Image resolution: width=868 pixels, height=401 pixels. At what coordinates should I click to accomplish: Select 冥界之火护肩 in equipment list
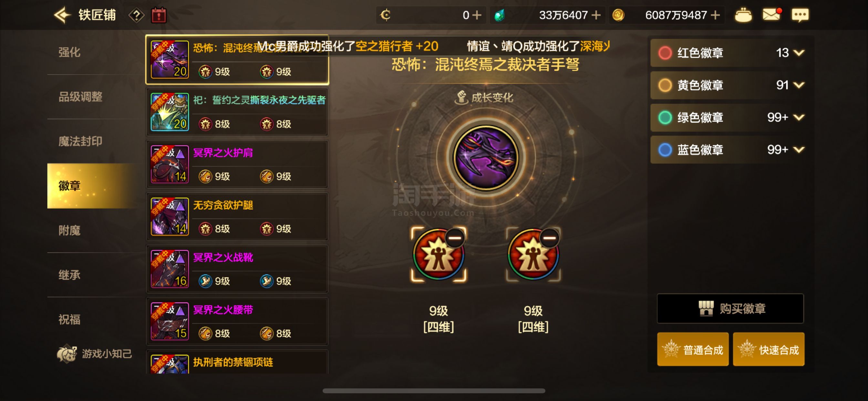tap(237, 164)
